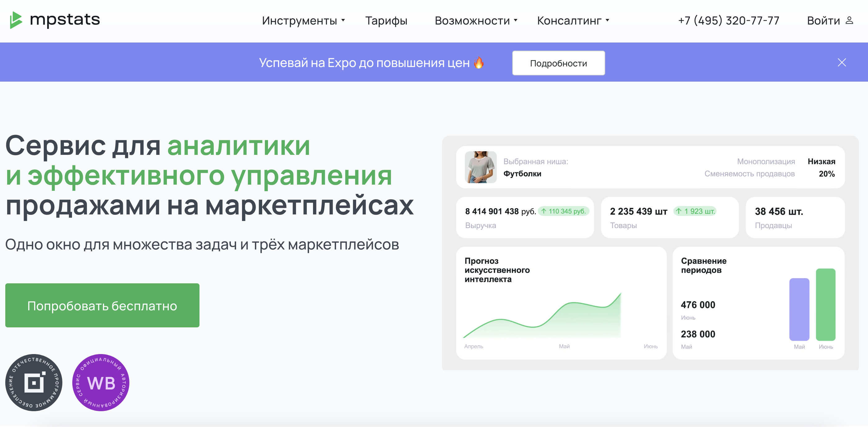Click the fire emoji in the banner

click(478, 62)
